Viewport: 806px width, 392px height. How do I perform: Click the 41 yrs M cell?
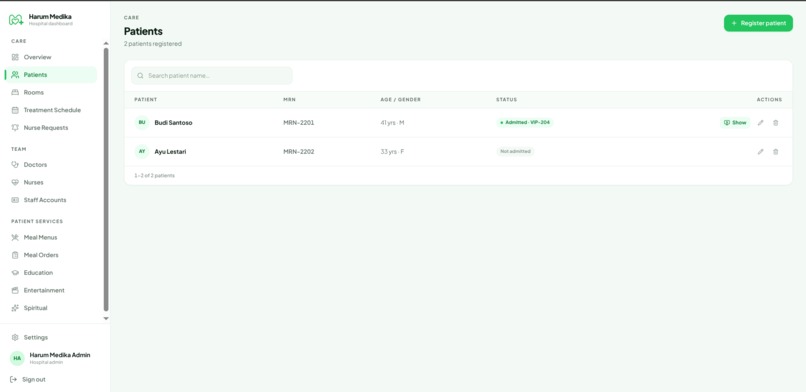click(392, 123)
